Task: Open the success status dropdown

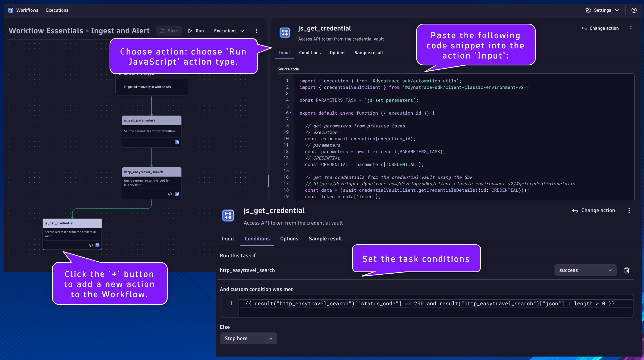Action: 586,270
